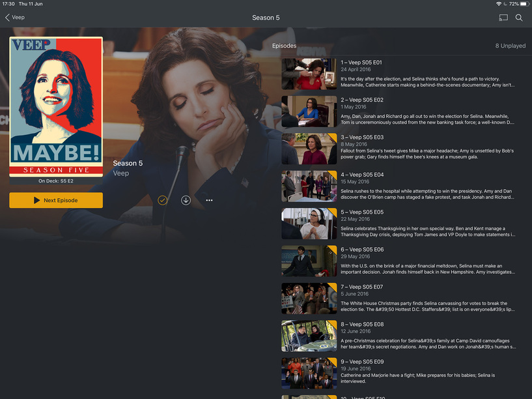The width and height of the screenshot is (532, 399).
Task: Click the 'Episodes' section heading
Action: [x=284, y=46]
